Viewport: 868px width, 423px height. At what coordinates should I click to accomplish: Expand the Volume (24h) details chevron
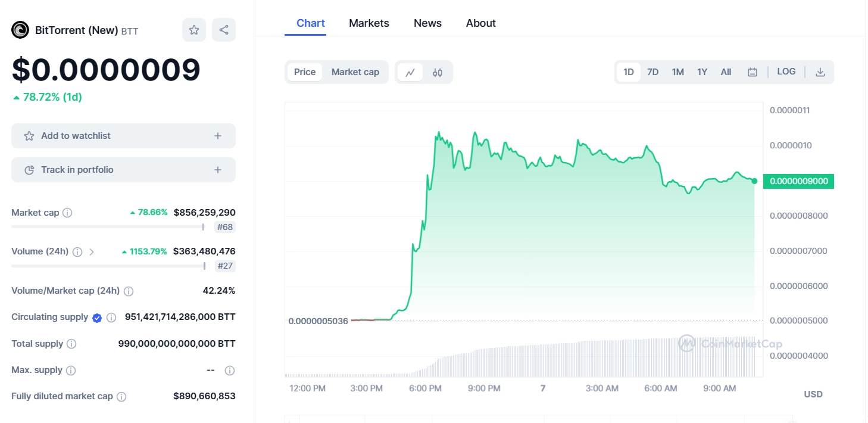tap(92, 251)
